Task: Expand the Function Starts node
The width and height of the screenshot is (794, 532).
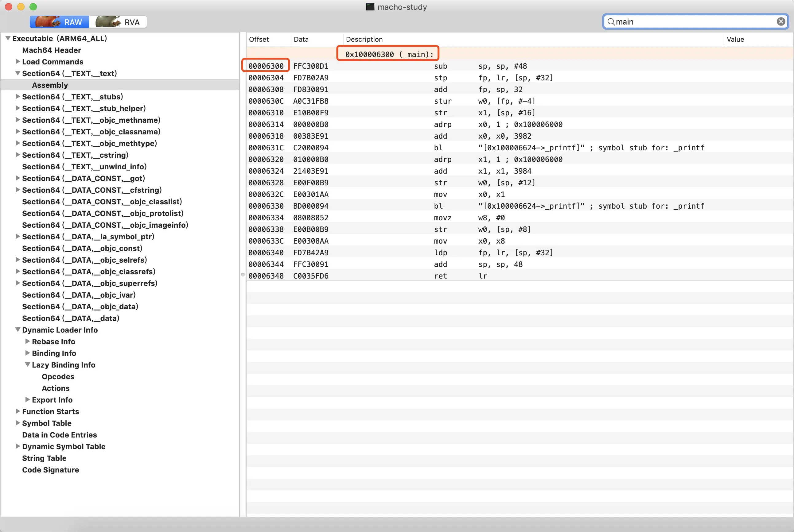Action: (18, 411)
